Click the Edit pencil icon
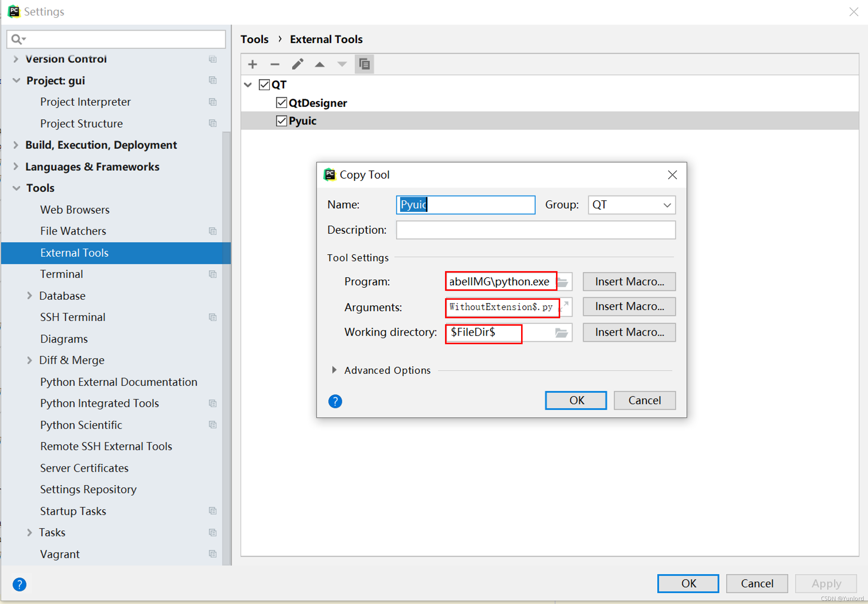This screenshot has height=604, width=868. pos(297,64)
